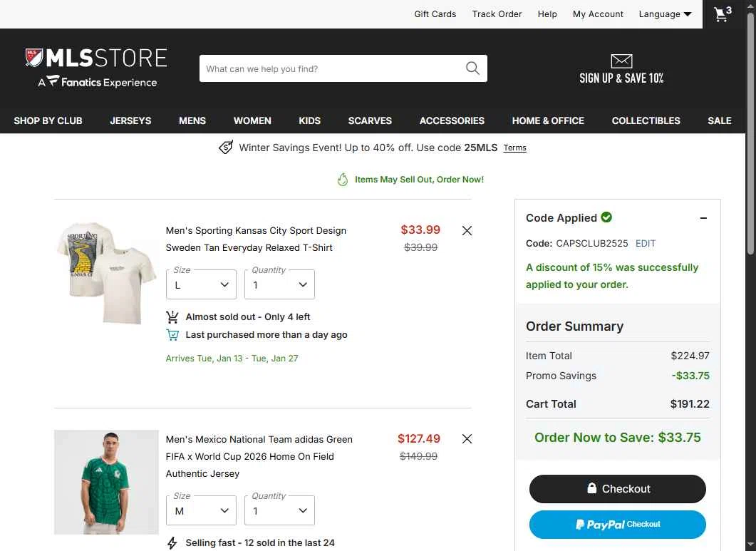Open Quantity dropdown for the Mexico jersey

[x=279, y=510]
